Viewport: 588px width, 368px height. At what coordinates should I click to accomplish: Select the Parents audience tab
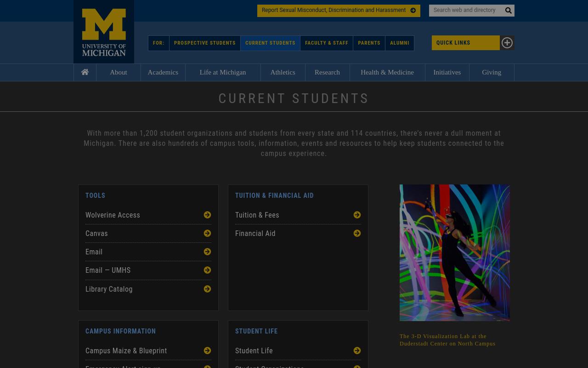pos(369,43)
